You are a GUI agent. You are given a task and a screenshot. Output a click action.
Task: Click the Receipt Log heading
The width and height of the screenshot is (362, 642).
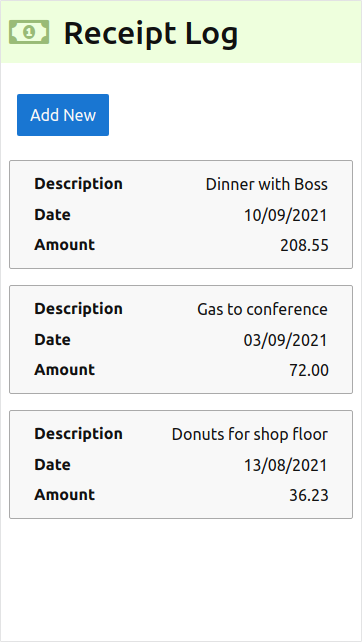pos(151,33)
